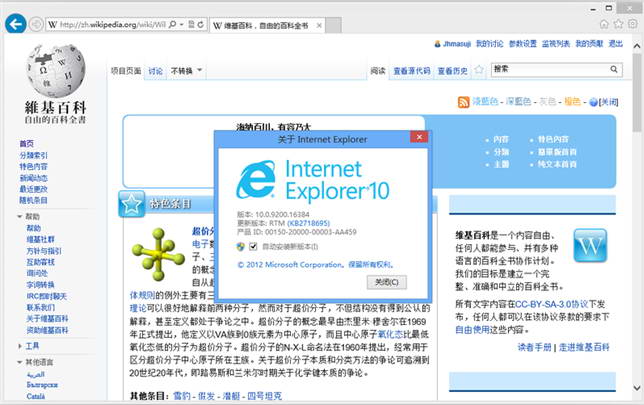Select the 浅蓝色 theme link
The image size is (644, 405).
[x=485, y=101]
